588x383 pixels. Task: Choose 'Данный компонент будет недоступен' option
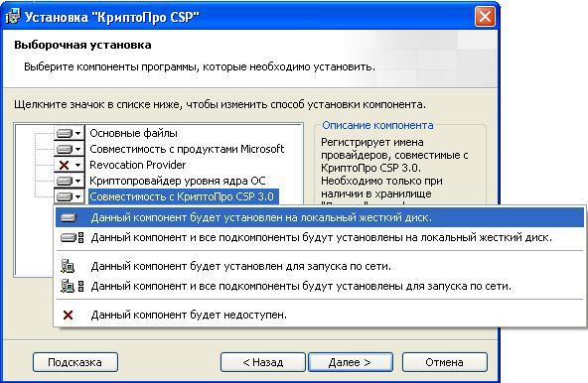pos(320,315)
